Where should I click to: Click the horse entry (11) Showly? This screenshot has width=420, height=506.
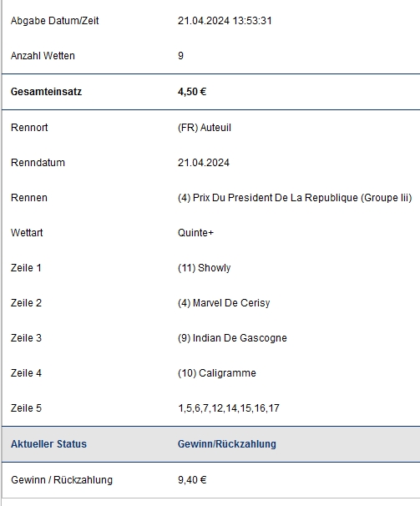pos(205,268)
